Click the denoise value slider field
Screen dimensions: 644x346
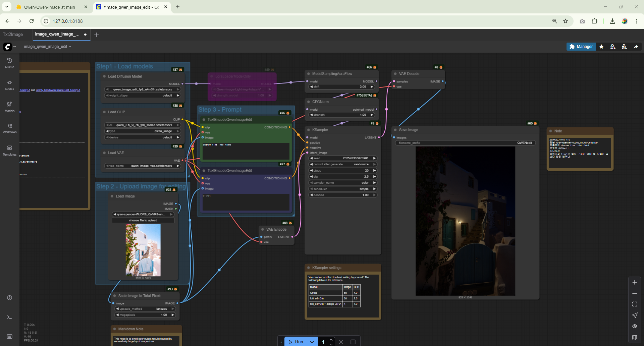(342, 195)
